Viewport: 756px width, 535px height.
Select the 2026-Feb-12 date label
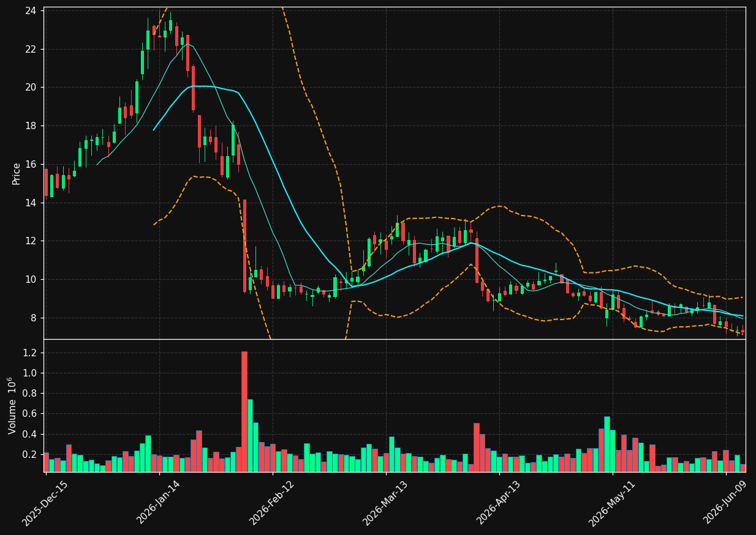tap(272, 503)
